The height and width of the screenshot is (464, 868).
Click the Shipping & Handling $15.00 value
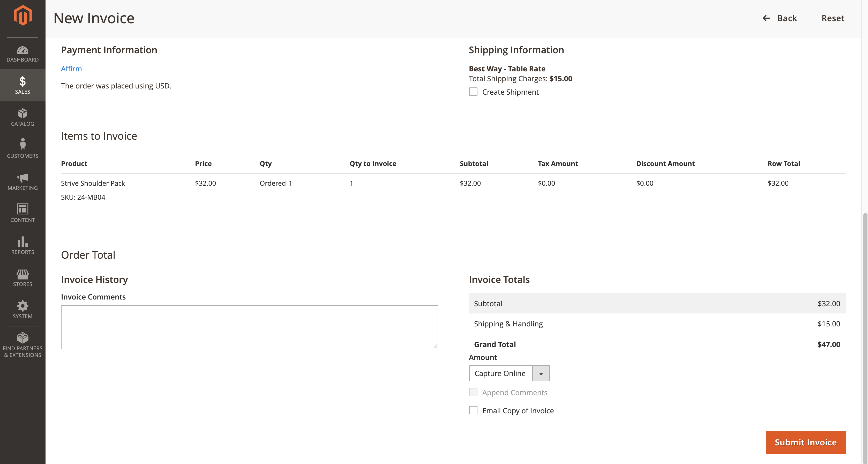pyautogui.click(x=829, y=324)
